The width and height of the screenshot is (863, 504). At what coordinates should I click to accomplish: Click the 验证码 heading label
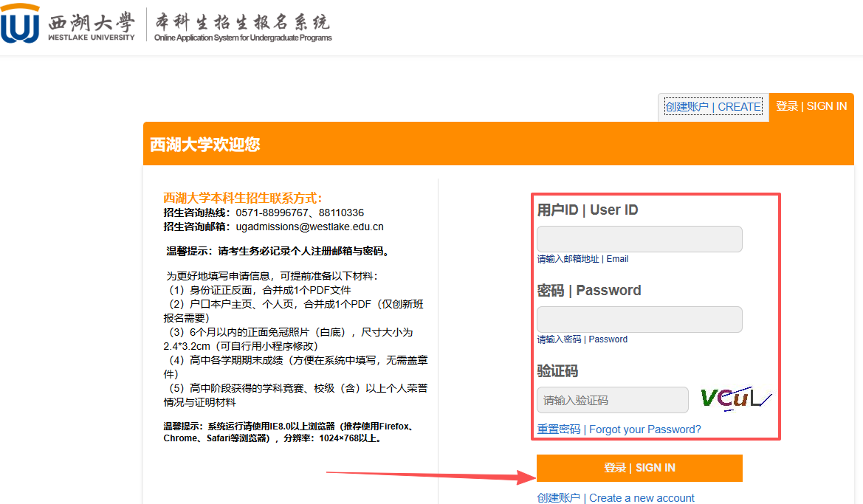557,371
